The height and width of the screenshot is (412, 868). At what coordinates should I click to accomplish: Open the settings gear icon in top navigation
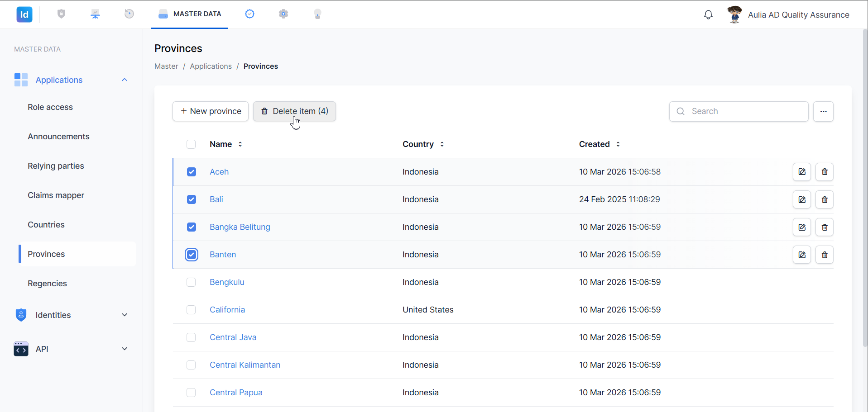click(283, 14)
